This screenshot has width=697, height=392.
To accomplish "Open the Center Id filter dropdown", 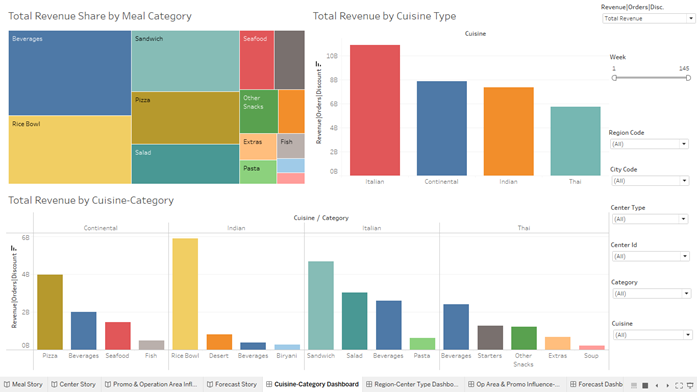I will [651, 256].
